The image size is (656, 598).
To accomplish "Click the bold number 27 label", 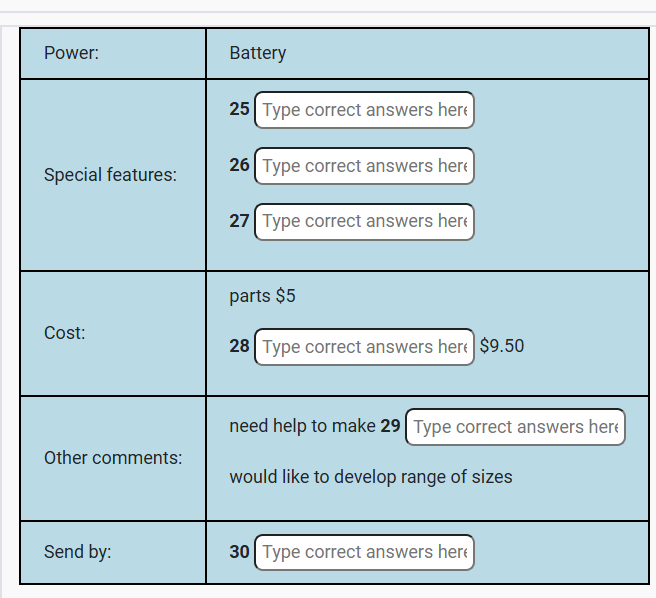I will pyautogui.click(x=239, y=220).
